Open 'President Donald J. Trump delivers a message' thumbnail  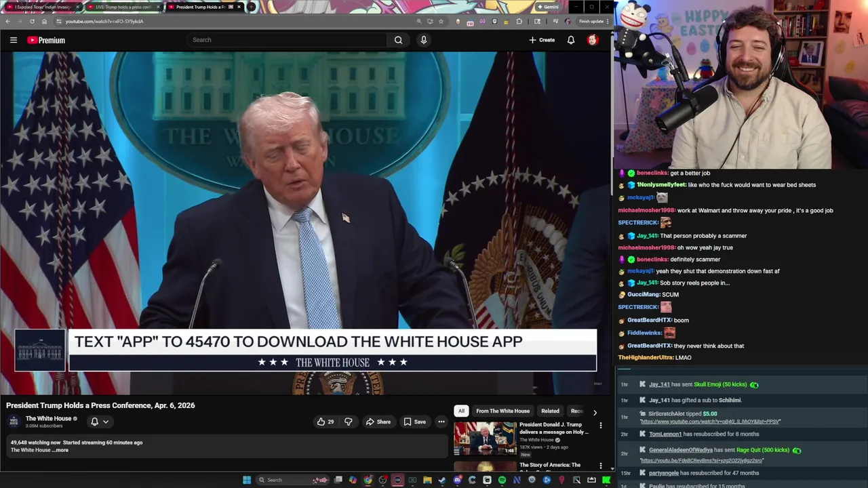tap(485, 439)
